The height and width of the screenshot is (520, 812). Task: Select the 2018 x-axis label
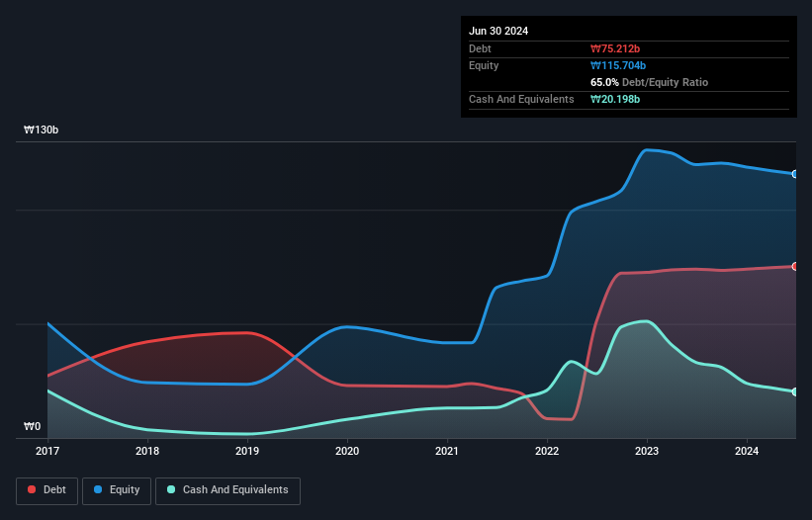147,451
